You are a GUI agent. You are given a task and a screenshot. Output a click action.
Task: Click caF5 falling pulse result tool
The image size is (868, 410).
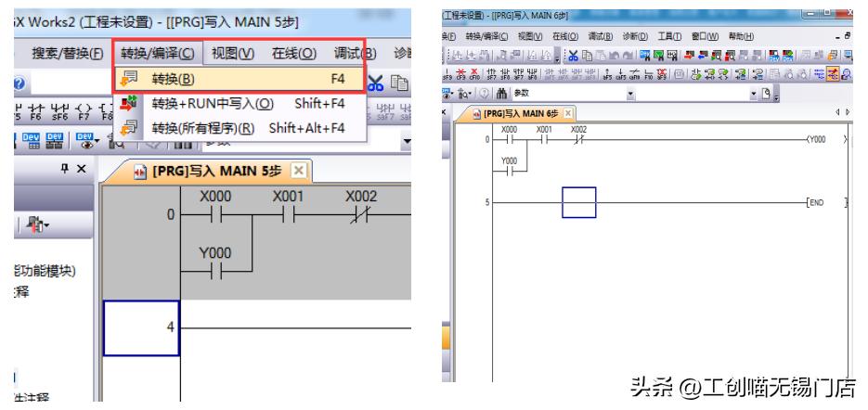(x=621, y=73)
